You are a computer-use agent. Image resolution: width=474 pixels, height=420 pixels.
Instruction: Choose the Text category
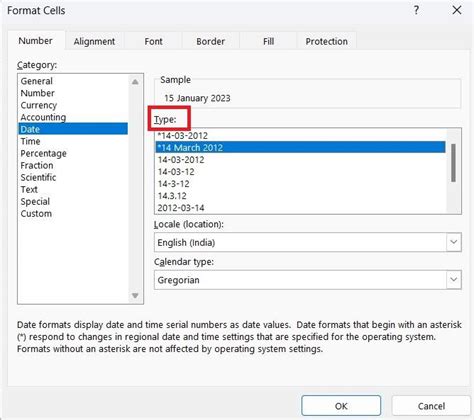(73, 189)
